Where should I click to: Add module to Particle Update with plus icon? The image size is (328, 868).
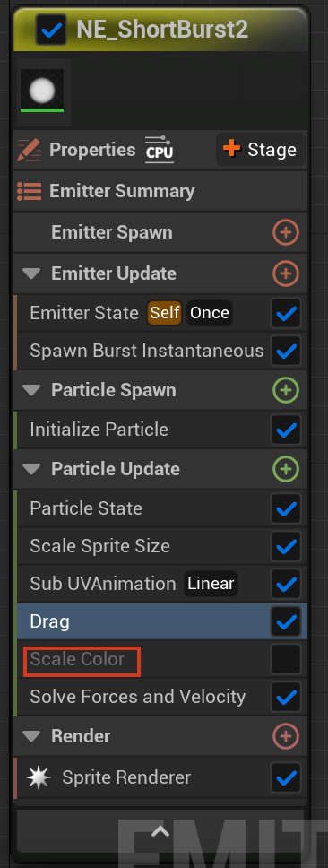(285, 469)
